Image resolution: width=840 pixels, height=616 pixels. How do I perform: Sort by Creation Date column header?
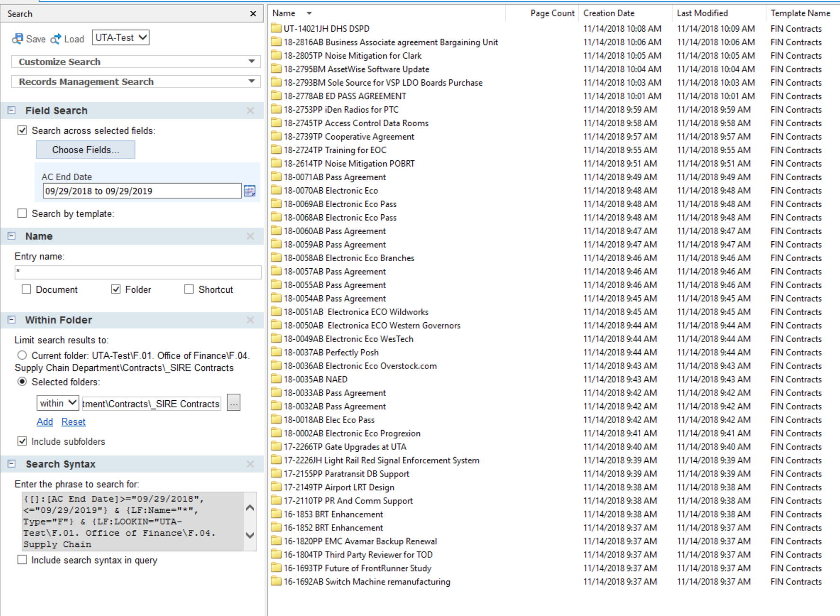[x=609, y=13]
